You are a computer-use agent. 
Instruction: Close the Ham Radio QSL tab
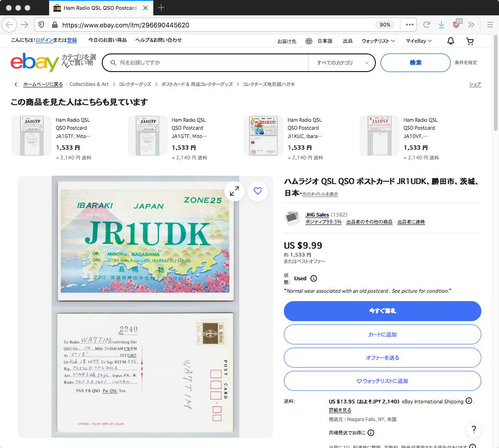[145, 8]
